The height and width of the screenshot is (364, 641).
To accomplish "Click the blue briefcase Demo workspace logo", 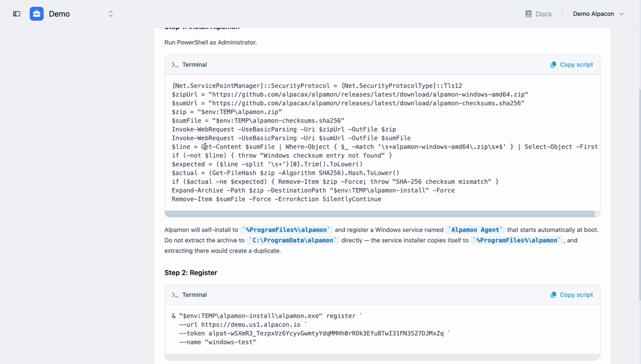I will coord(37,14).
